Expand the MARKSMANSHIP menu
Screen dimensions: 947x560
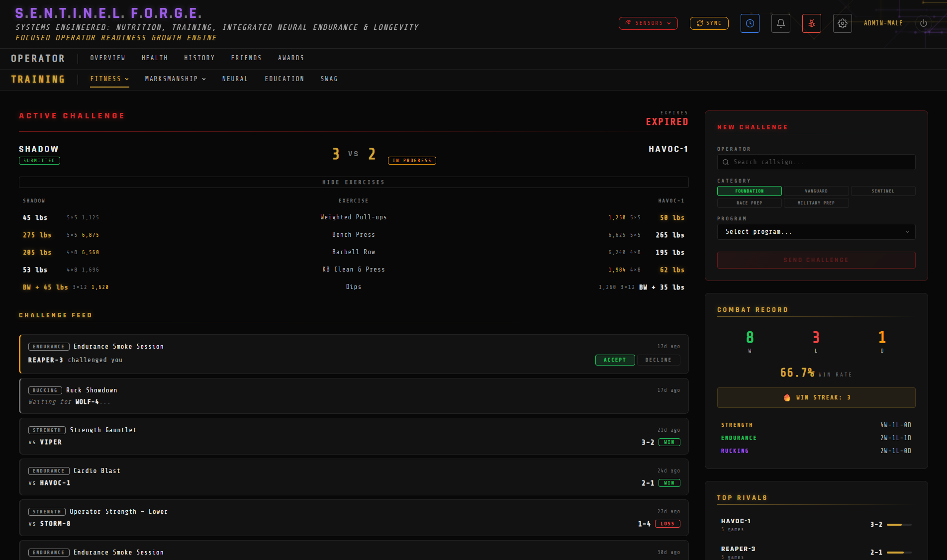(175, 79)
